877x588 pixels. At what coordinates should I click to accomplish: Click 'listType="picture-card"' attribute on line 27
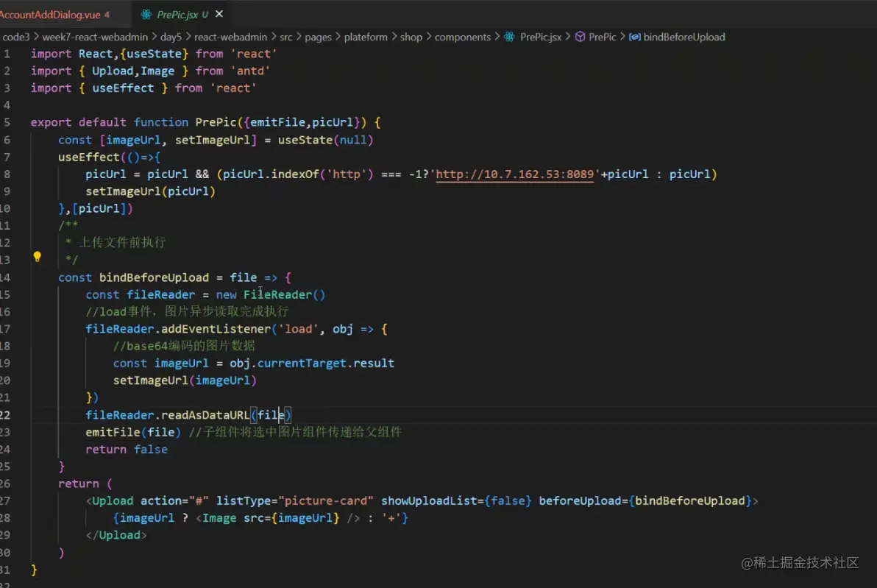tap(295, 500)
